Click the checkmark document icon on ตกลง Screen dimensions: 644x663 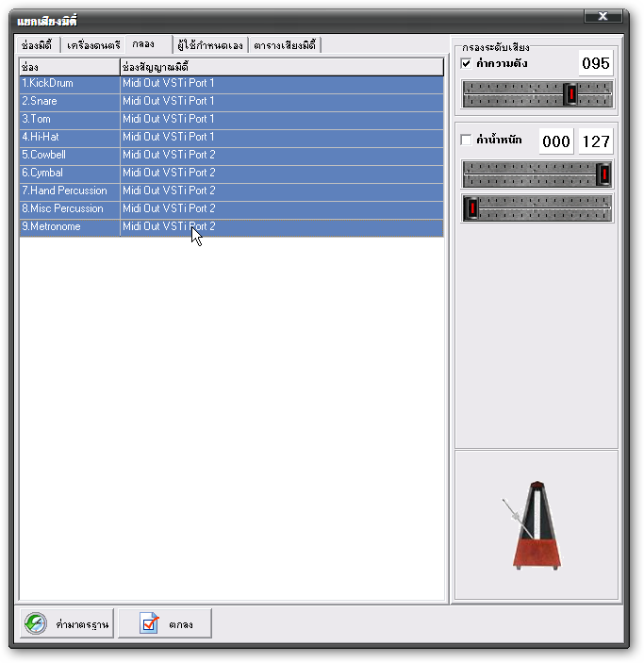(x=149, y=623)
